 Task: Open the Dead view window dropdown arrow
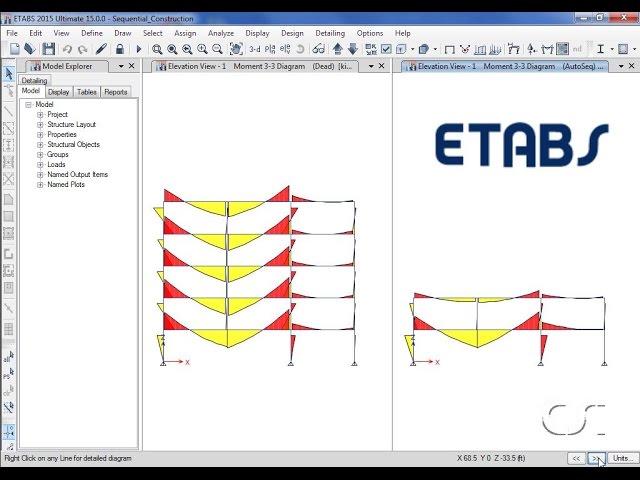(x=371, y=66)
